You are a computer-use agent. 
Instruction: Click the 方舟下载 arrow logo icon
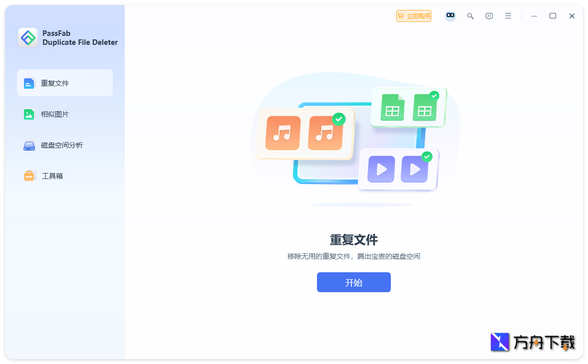499,342
